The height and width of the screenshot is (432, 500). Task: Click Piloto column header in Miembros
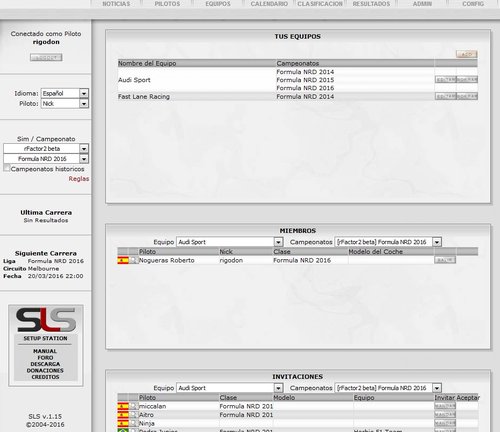click(147, 252)
